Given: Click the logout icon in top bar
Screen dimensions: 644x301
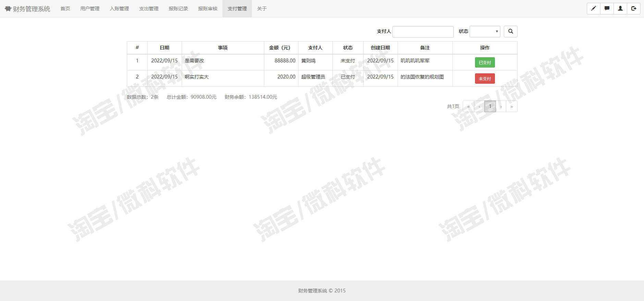Looking at the screenshot, I should pyautogui.click(x=634, y=9).
